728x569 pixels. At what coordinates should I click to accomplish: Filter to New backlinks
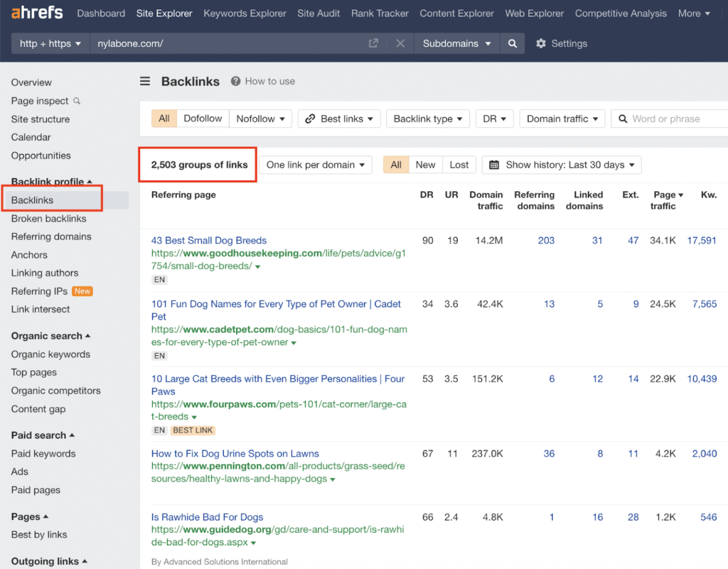click(425, 165)
